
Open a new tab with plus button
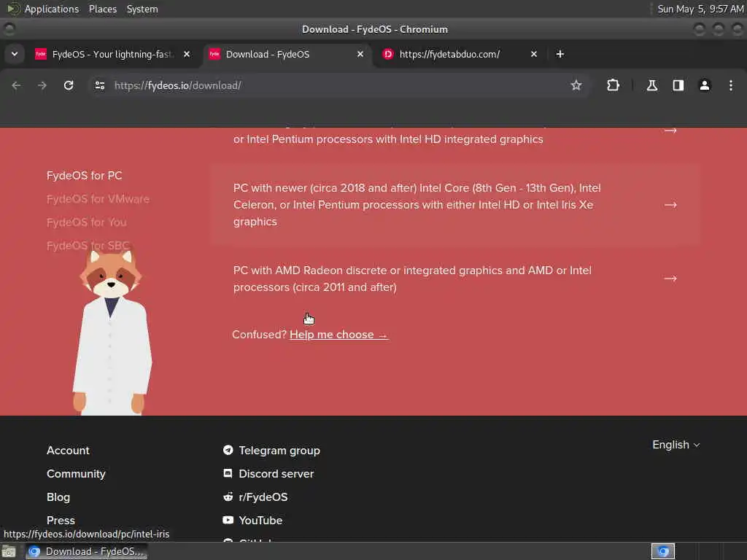click(560, 54)
